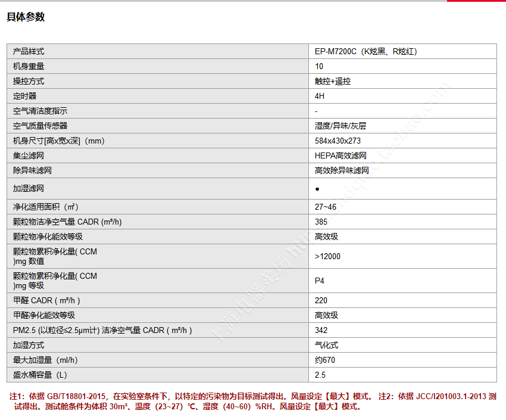Click the "除异味滤网" label cell
The height and width of the screenshot is (420, 506).
coord(158,170)
